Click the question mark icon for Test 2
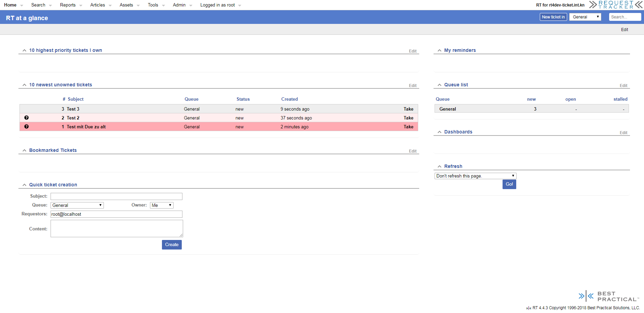The height and width of the screenshot is (313, 644). (26, 118)
